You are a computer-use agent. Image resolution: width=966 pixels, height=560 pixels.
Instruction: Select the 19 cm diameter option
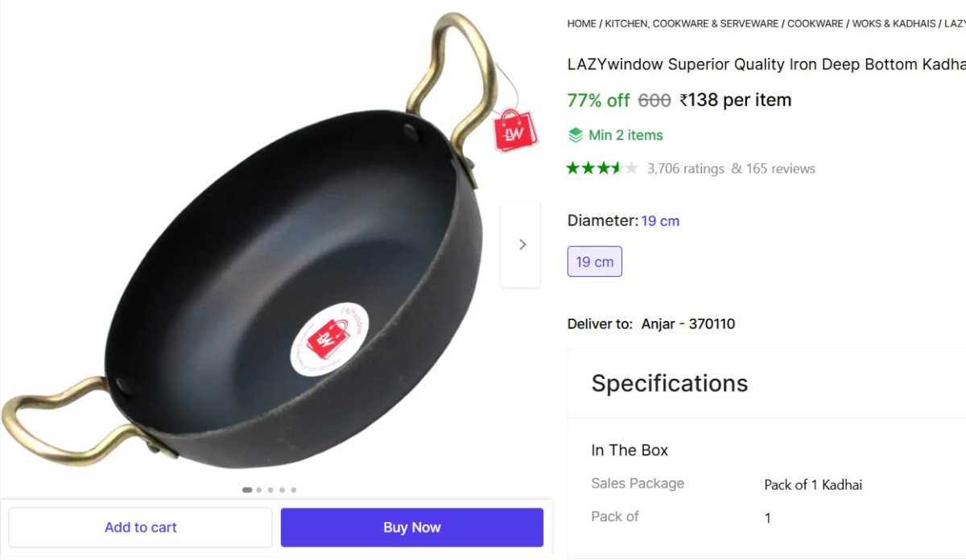595,261
